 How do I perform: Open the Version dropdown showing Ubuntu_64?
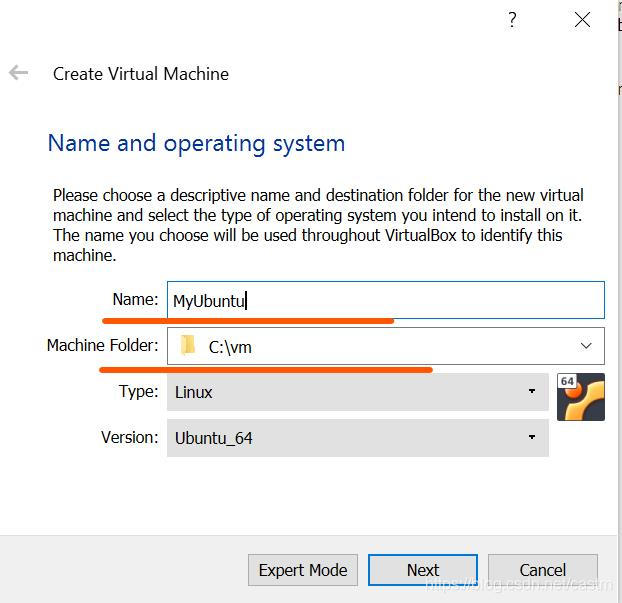pyautogui.click(x=357, y=438)
